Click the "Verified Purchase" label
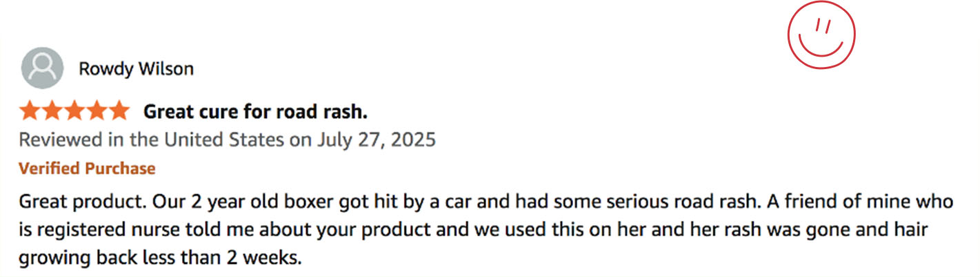The image size is (980, 277). coord(87,169)
